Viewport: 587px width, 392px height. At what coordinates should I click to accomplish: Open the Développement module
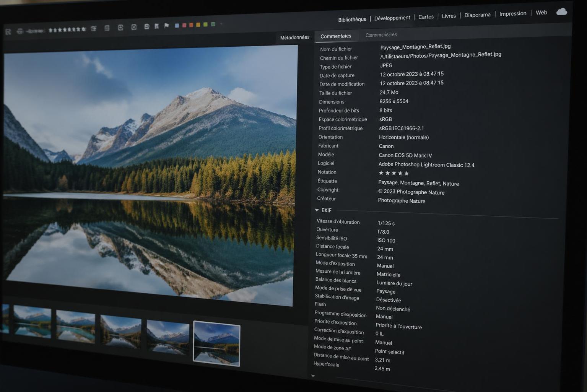click(392, 17)
